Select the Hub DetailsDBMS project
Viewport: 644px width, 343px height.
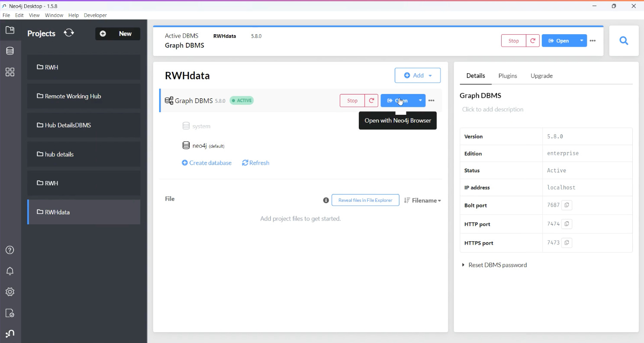pos(84,125)
